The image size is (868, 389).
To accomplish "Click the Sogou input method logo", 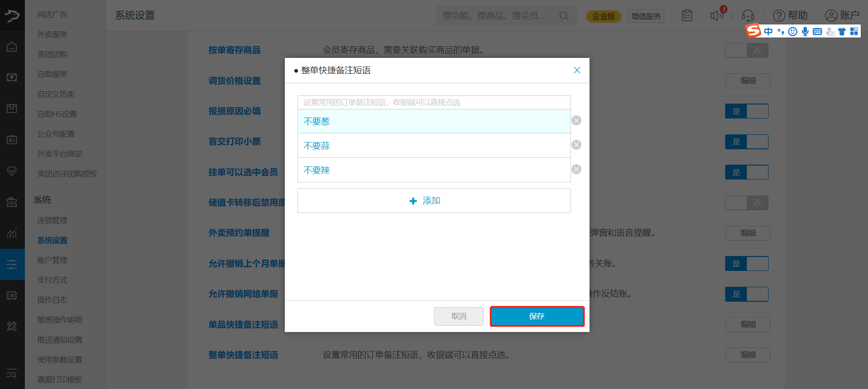I will pyautogui.click(x=753, y=31).
